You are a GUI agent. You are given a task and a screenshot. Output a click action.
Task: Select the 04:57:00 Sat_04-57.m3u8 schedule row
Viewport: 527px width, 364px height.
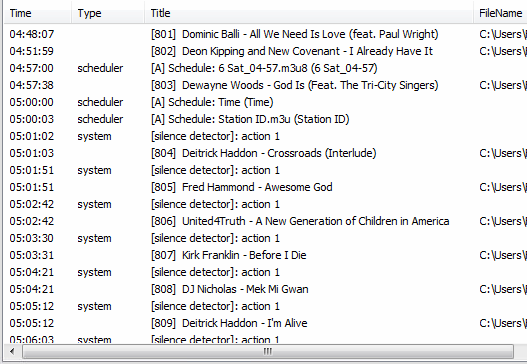pos(266,68)
